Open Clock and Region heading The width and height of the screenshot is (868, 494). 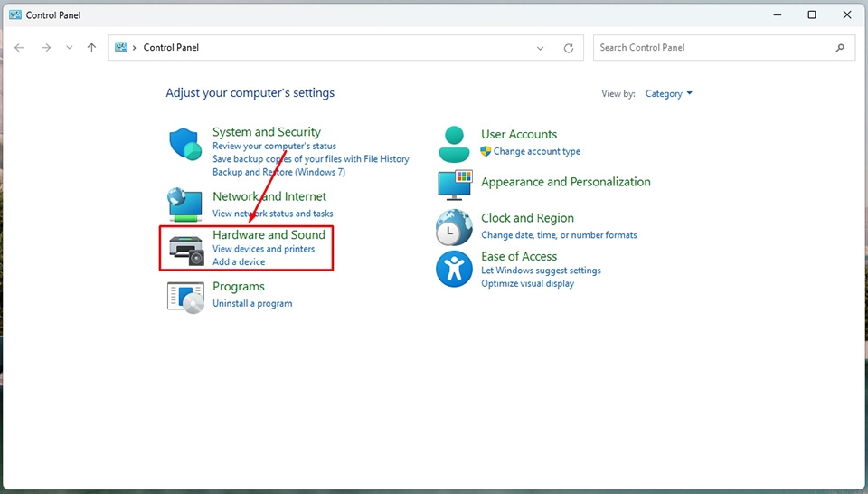527,218
